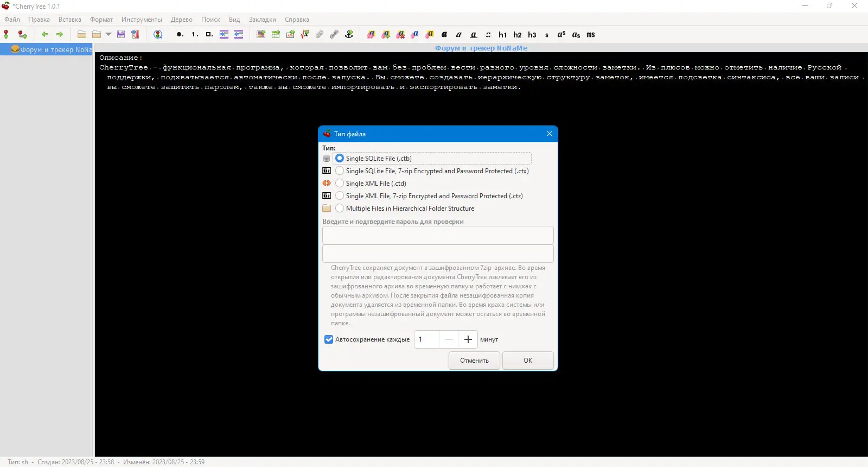Open the find in nodes icon
868x467 pixels.
(158, 34)
